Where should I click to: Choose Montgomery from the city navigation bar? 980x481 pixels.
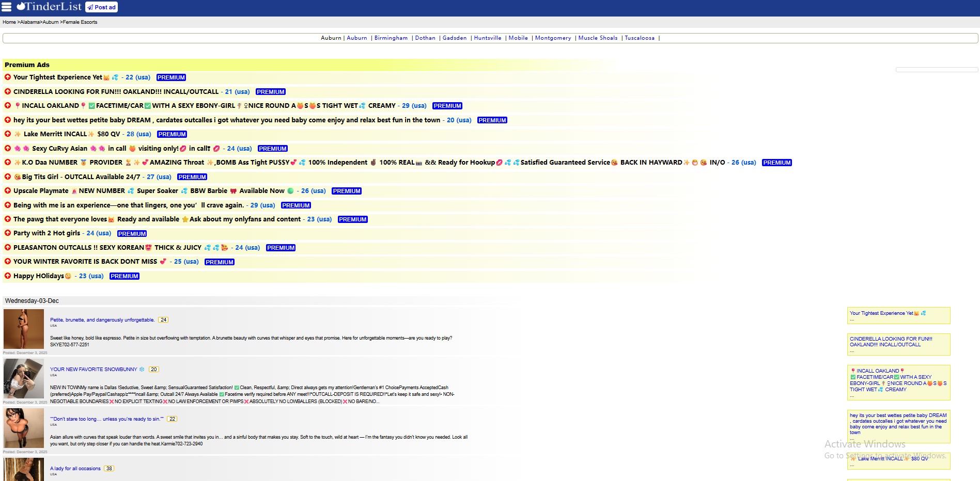coord(553,38)
